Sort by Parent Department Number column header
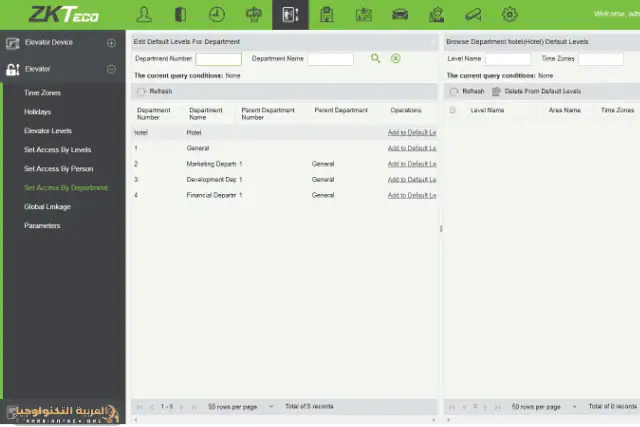Image resolution: width=640 pixels, height=427 pixels. tap(268, 114)
